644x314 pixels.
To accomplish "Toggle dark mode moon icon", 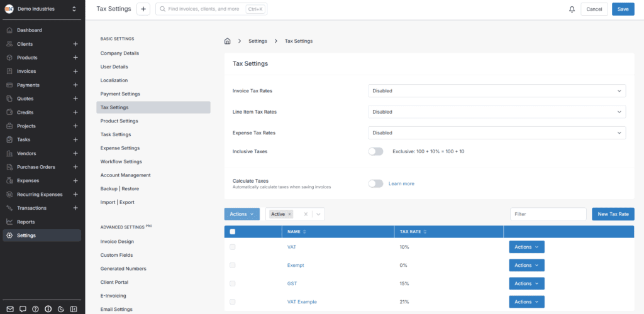I will pos(60,309).
